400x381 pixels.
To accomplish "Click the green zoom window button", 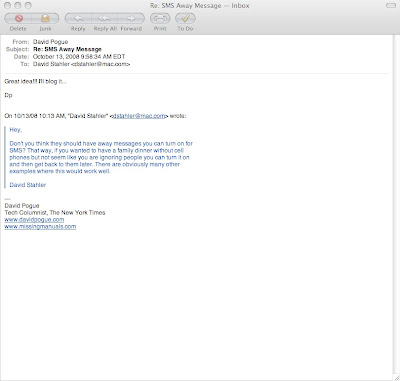I will 28,5.
